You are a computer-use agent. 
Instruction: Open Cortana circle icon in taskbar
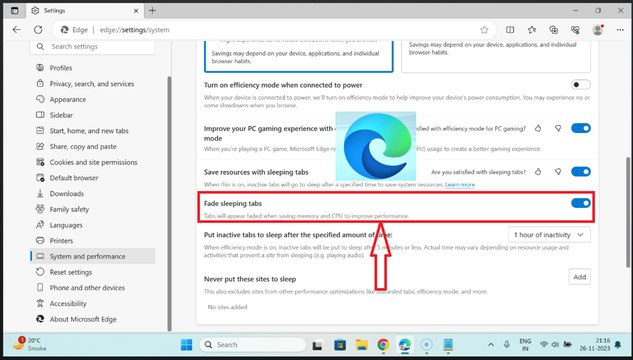point(426,345)
